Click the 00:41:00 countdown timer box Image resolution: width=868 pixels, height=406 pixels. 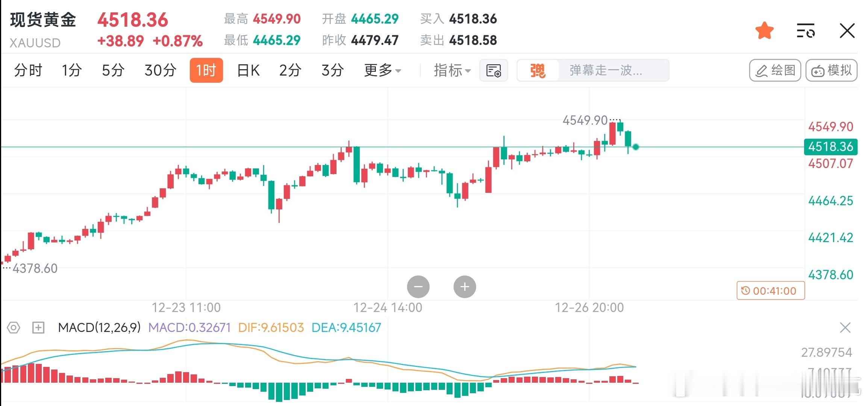(770, 291)
